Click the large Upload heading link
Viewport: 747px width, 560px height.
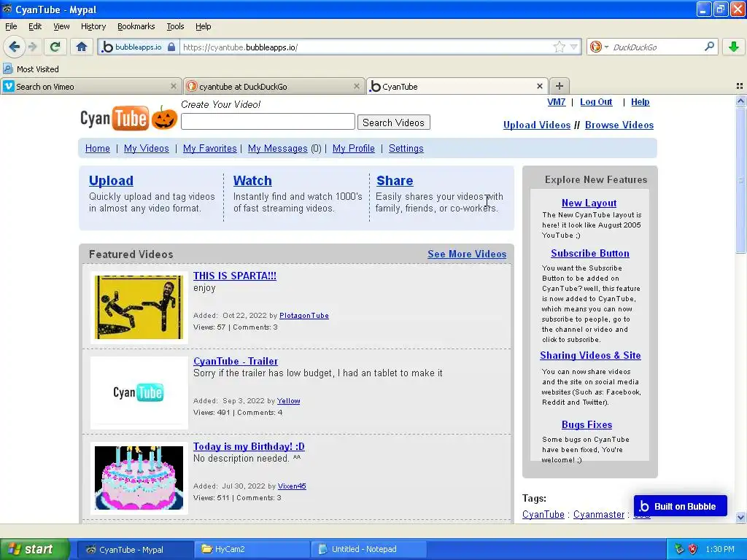(x=111, y=181)
